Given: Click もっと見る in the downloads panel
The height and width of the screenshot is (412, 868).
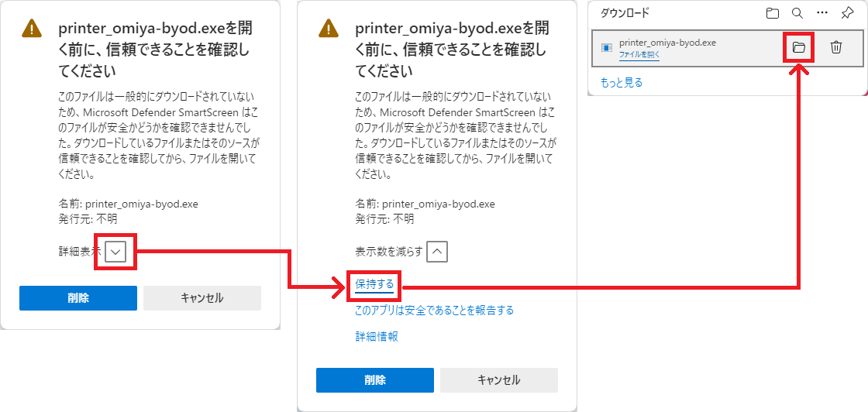Looking at the screenshot, I should [622, 82].
